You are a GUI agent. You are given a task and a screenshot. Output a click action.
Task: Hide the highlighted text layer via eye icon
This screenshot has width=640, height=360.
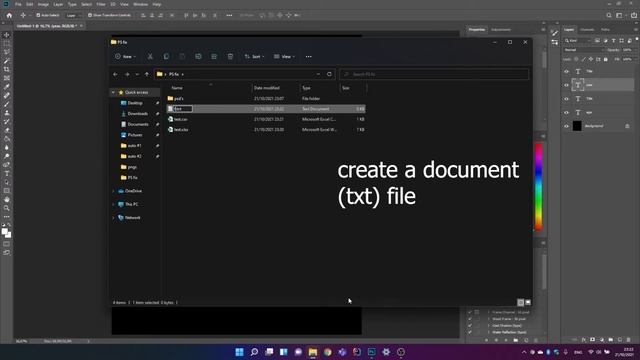[x=566, y=85]
